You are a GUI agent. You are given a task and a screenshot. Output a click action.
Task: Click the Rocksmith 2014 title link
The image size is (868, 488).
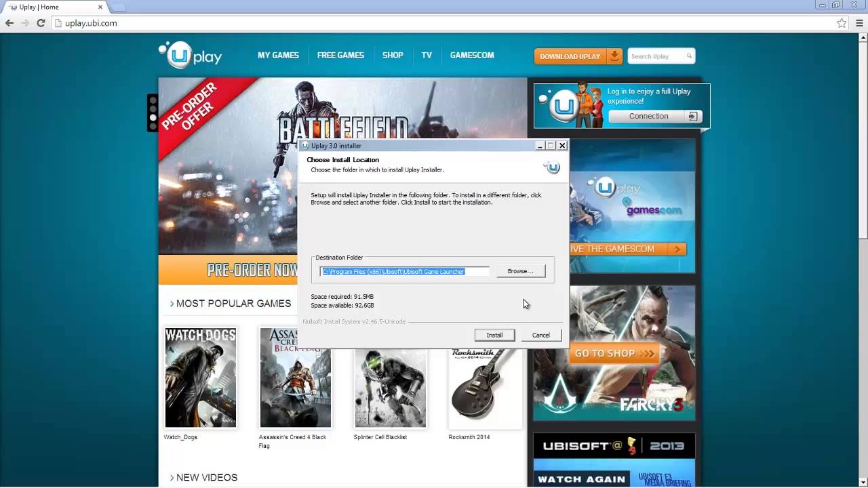click(x=469, y=437)
